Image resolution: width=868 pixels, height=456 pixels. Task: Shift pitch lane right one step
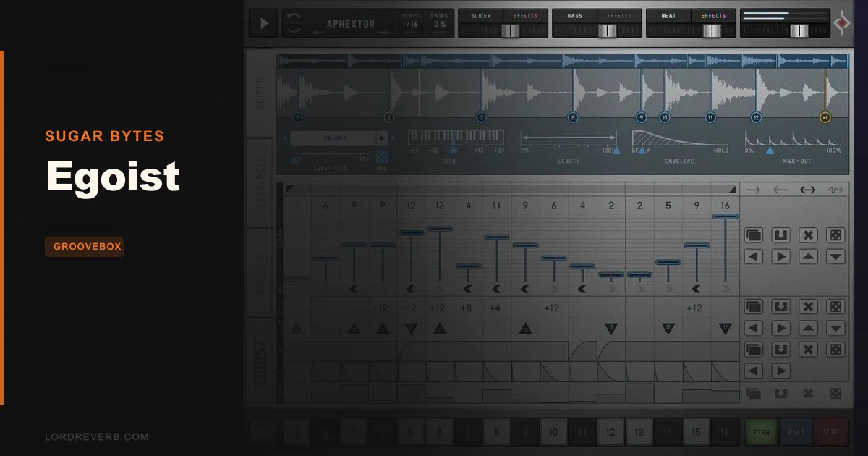(780, 329)
